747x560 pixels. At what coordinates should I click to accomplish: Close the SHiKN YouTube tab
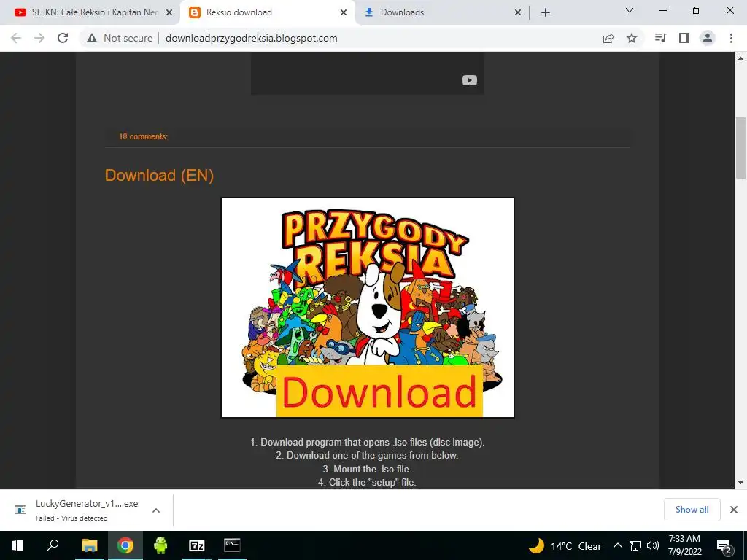pos(169,12)
